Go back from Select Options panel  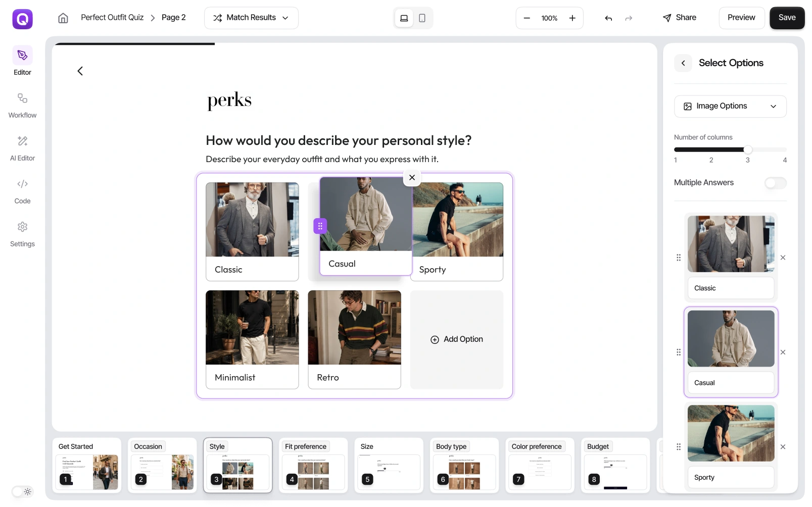pyautogui.click(x=683, y=63)
